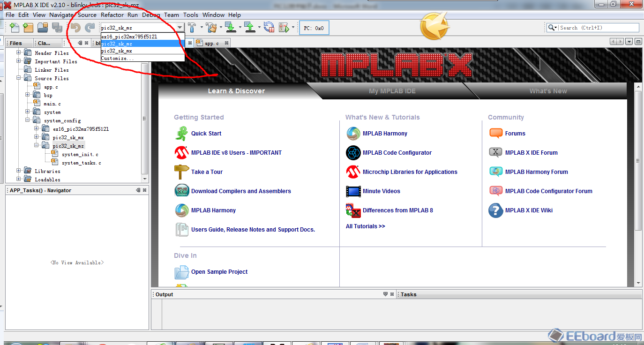Click the Search (Ctrl+I) input field

[x=599, y=28]
